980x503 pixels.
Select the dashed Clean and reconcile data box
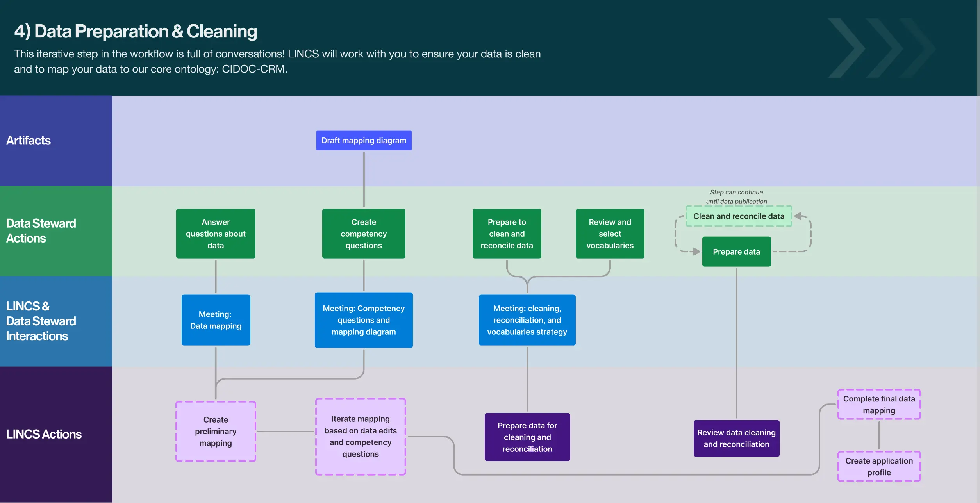738,216
